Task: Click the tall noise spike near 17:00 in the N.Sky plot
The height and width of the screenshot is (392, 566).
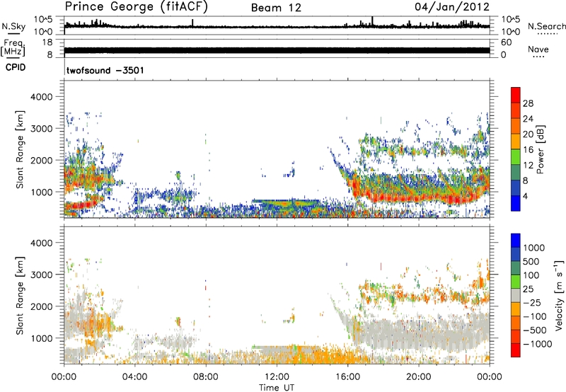Action: click(372, 21)
